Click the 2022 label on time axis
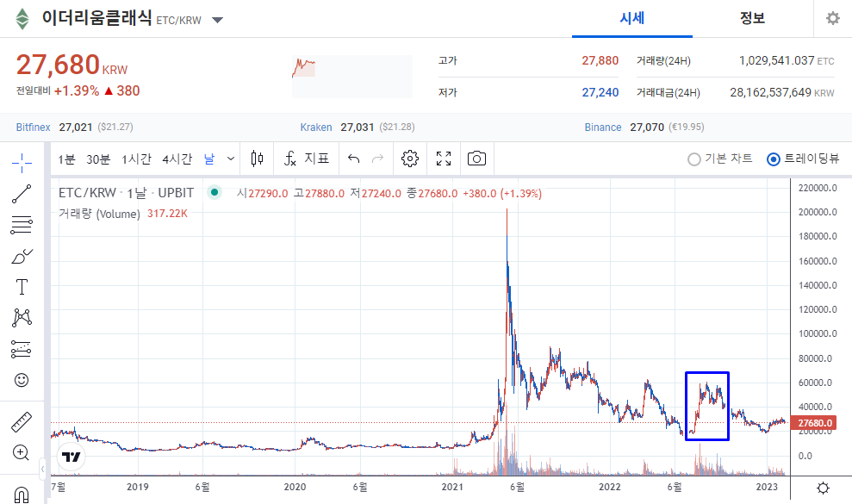 610,487
